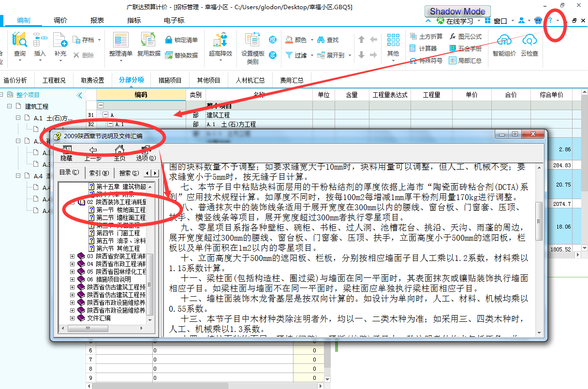The height and width of the screenshot is (389, 588).
Task: Select the 费用汇总 tab
Action: click(x=292, y=80)
